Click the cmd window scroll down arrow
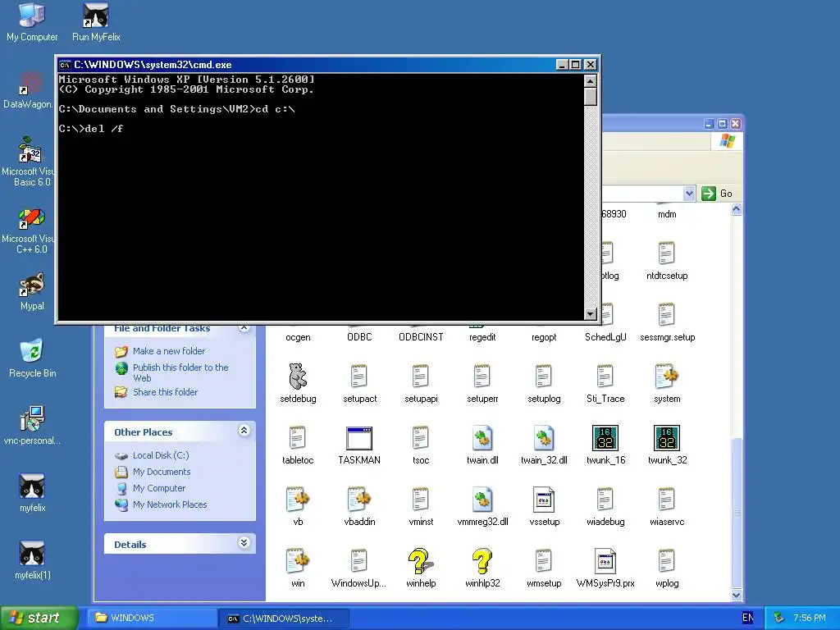840x630 pixels. [x=591, y=314]
